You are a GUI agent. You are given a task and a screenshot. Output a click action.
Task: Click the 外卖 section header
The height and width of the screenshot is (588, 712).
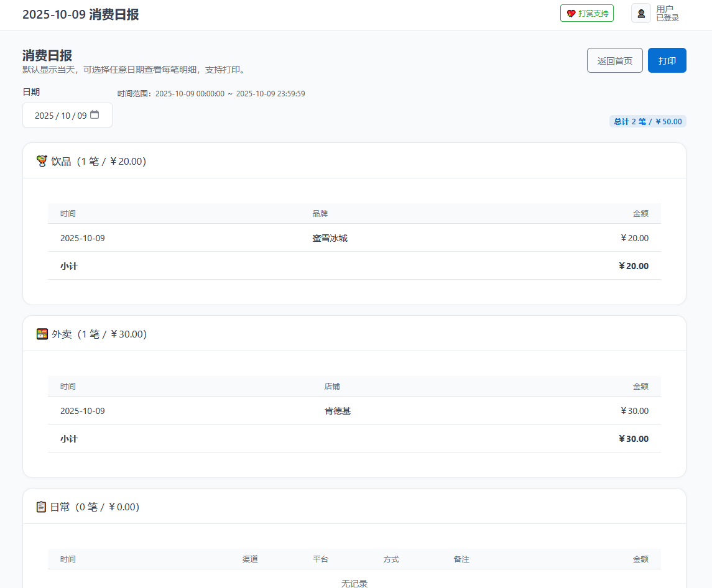(98, 334)
